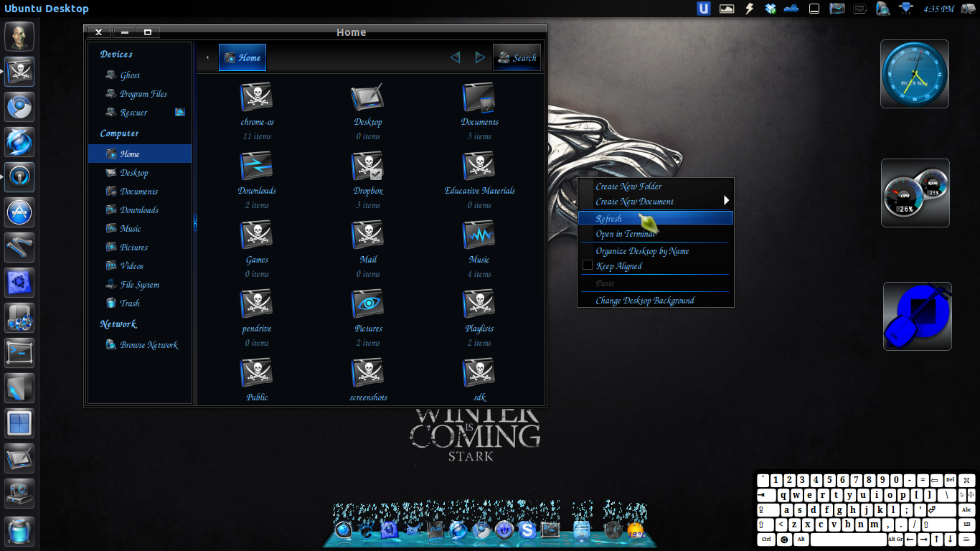
Task: Select Program Files in sidebar
Action: (140, 93)
